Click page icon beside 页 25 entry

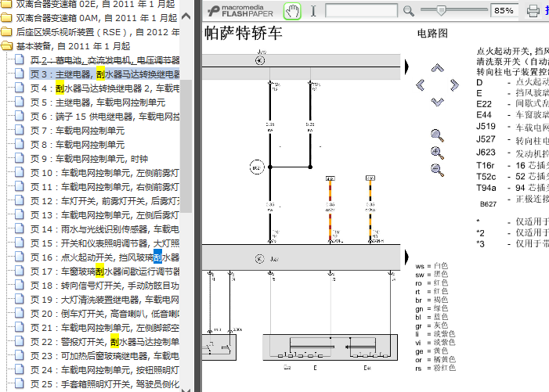pyautogui.click(x=20, y=383)
